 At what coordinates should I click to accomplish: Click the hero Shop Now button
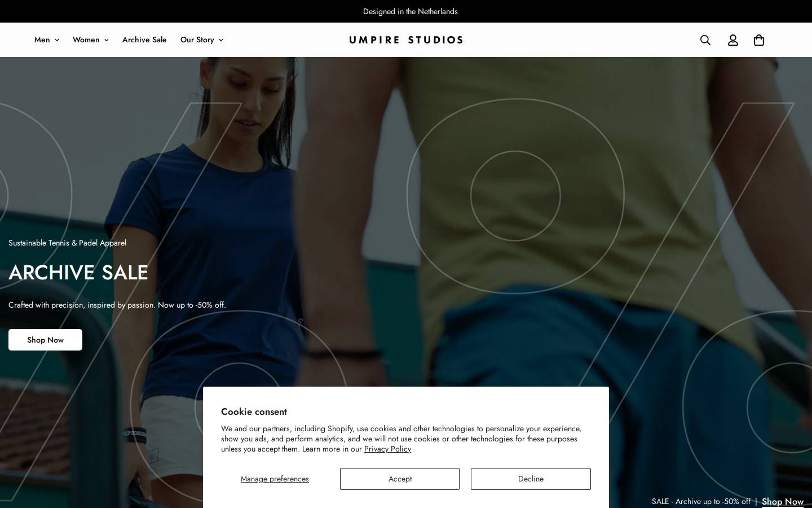pos(45,340)
